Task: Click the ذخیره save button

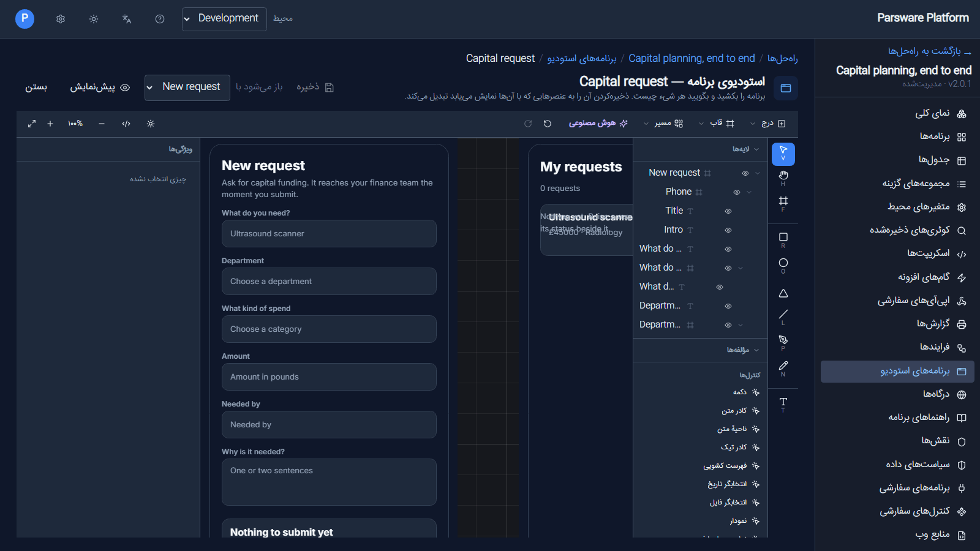Action: [315, 88]
